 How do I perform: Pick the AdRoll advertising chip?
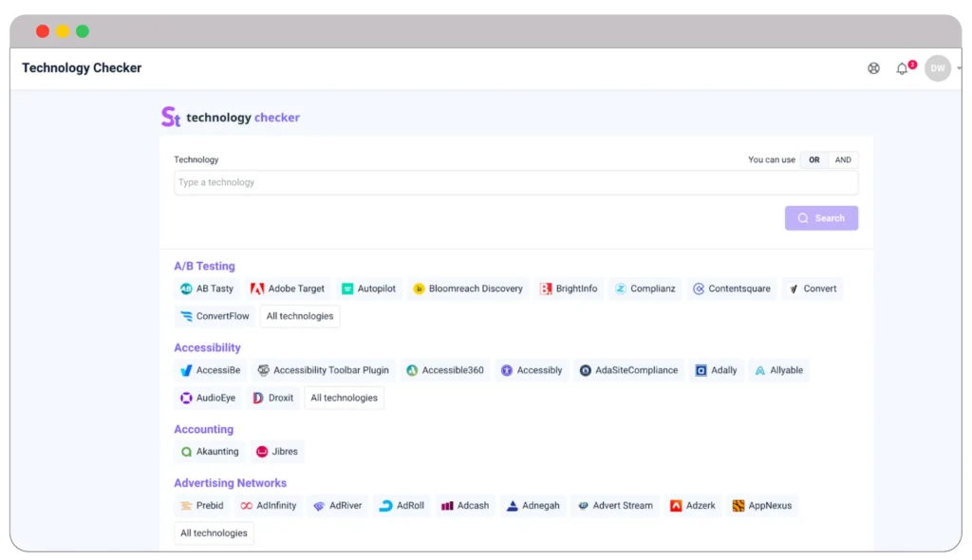pyautogui.click(x=402, y=506)
